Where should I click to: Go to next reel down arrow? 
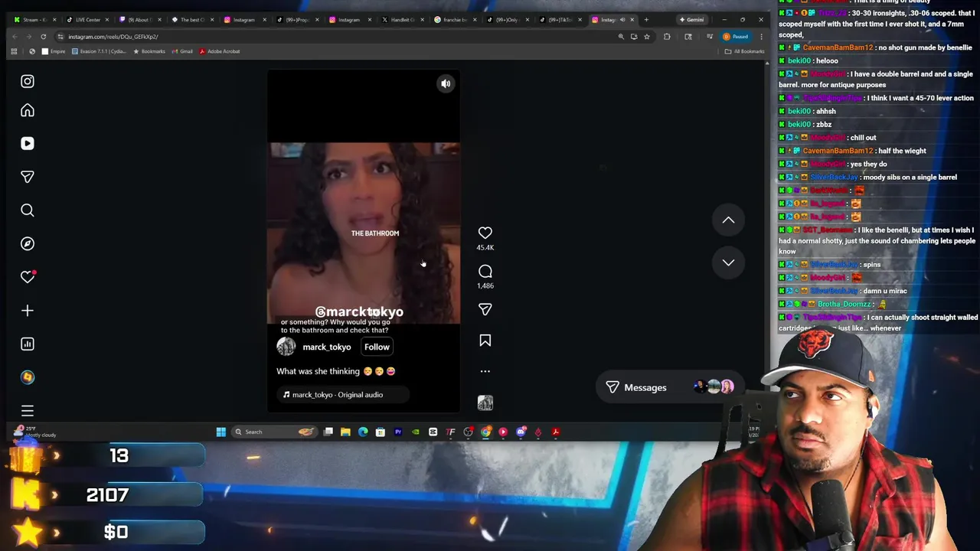pos(728,262)
